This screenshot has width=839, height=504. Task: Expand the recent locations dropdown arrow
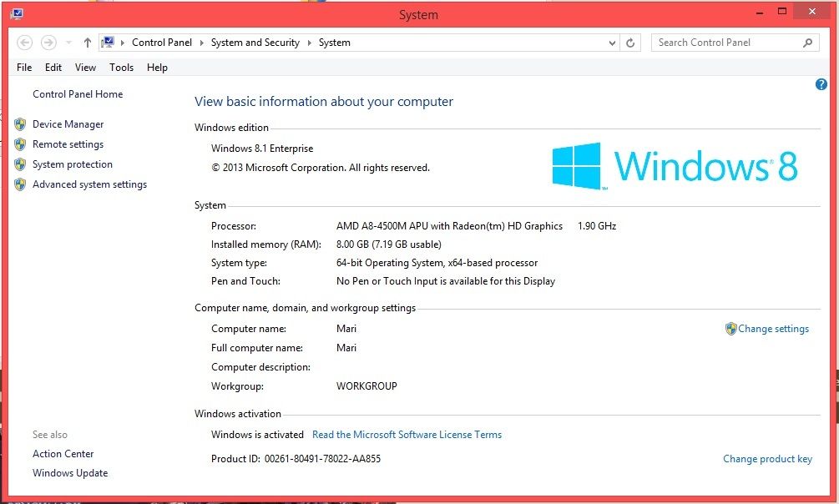tap(68, 43)
